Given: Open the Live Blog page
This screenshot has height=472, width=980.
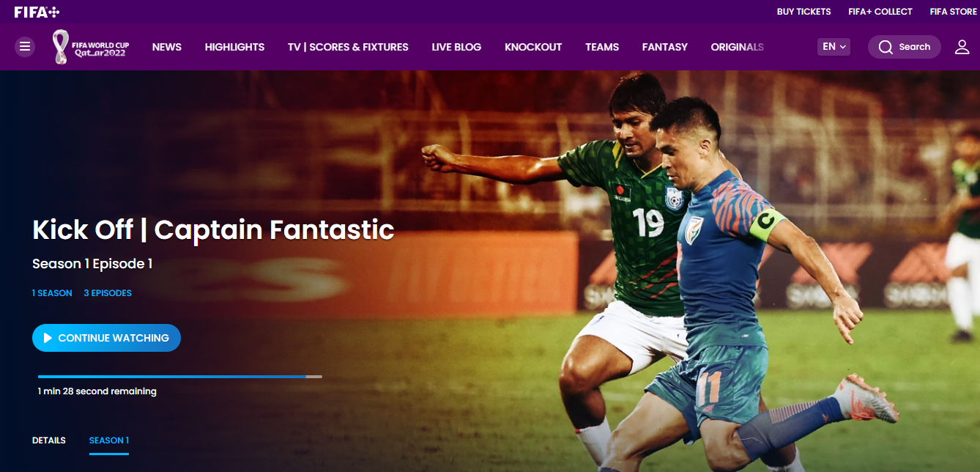Looking at the screenshot, I should pyautogui.click(x=456, y=47).
